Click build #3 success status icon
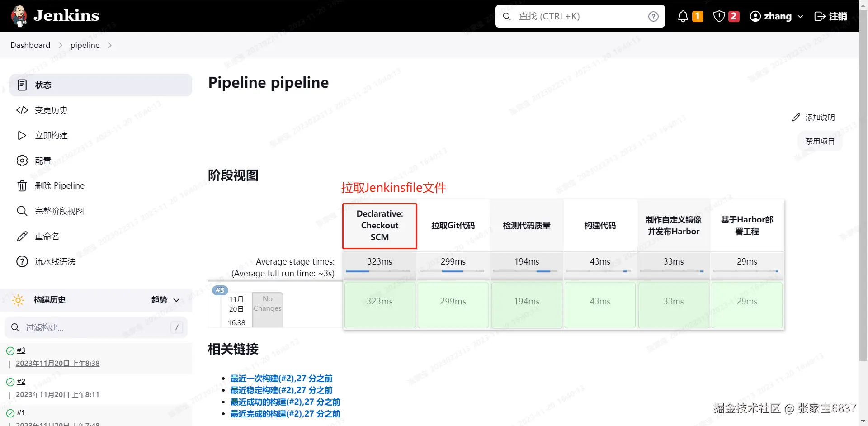 [10, 351]
